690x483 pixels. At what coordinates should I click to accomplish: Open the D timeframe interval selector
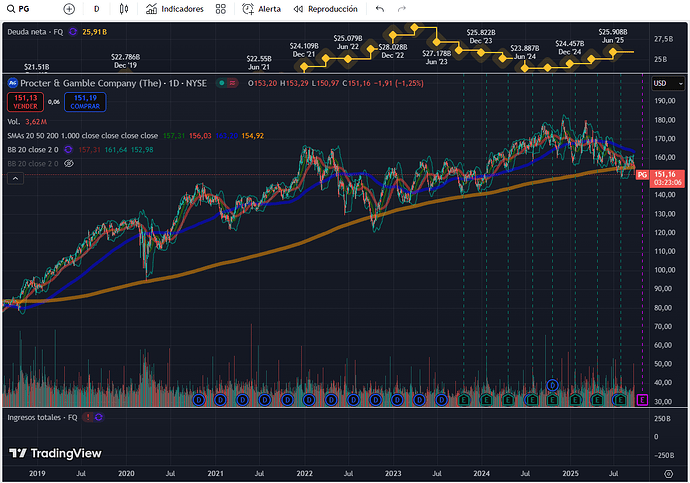tap(97, 9)
